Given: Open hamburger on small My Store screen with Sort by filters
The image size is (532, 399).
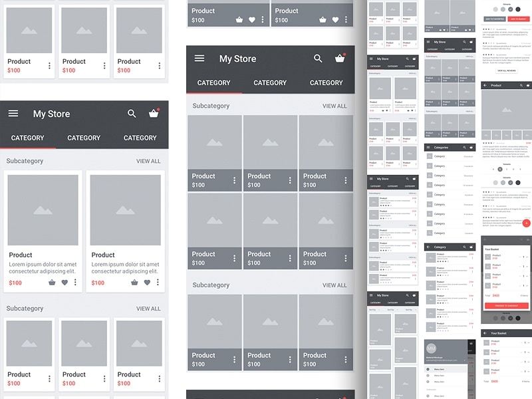Looking at the screenshot, I should coord(371,295).
